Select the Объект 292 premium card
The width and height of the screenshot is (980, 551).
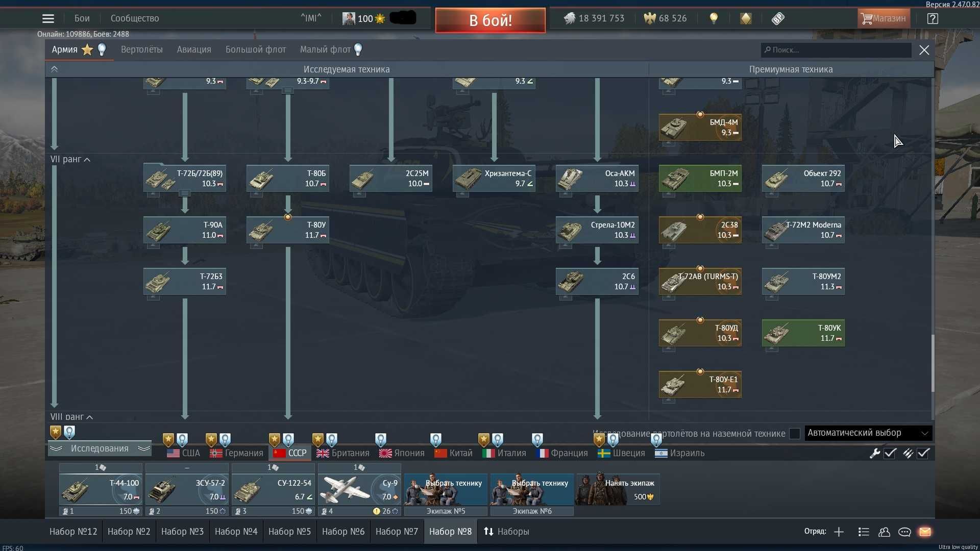click(803, 179)
